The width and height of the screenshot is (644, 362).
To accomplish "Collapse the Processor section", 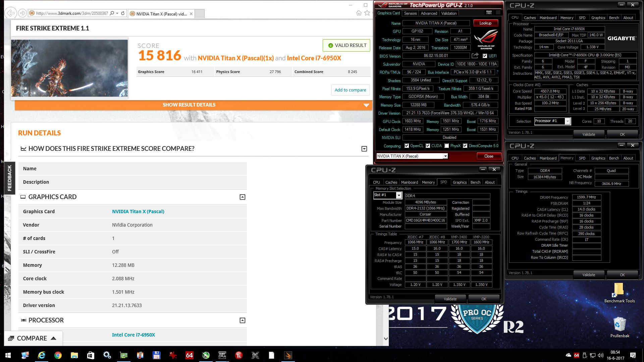I will tap(243, 320).
